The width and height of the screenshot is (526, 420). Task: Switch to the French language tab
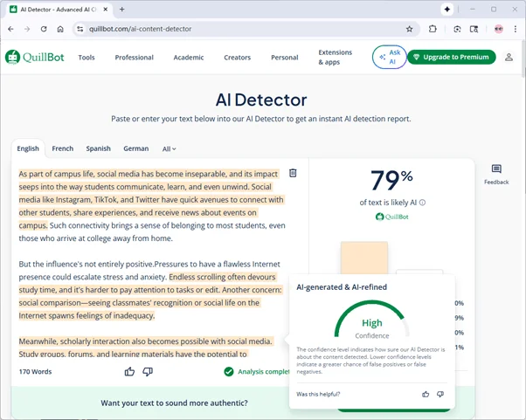[62, 149]
